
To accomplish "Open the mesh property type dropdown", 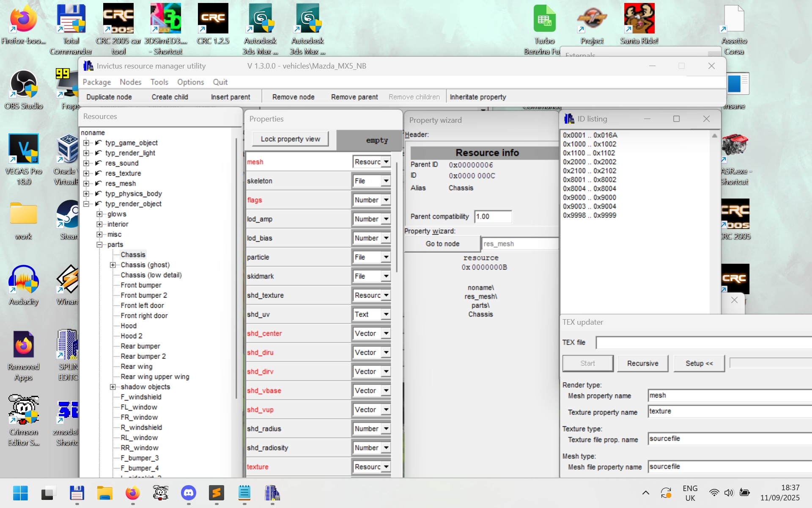I will (x=386, y=162).
